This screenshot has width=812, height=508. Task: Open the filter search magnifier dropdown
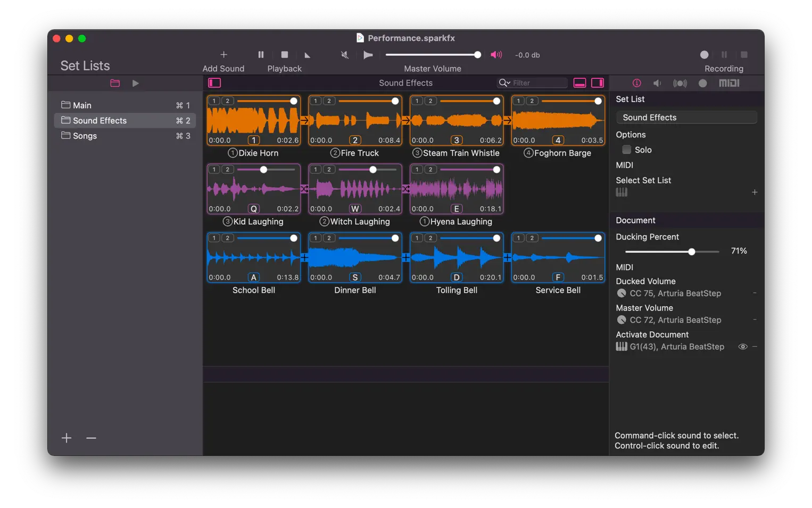pyautogui.click(x=504, y=83)
